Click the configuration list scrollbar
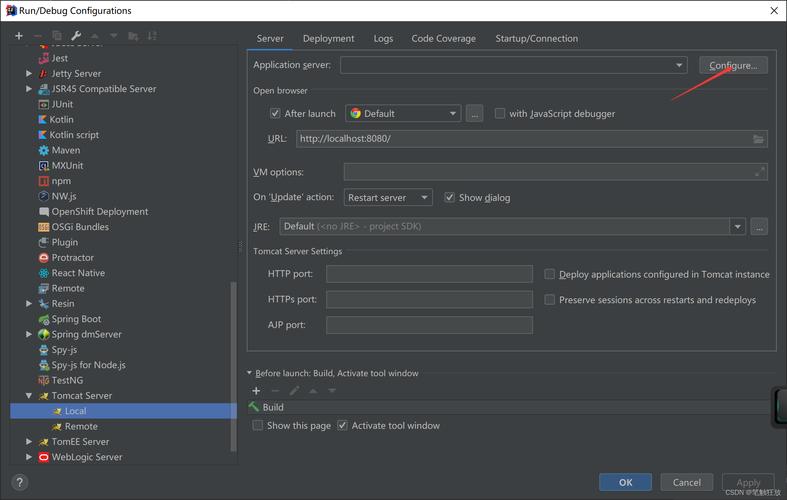Image resolution: width=787 pixels, height=500 pixels. (233, 366)
